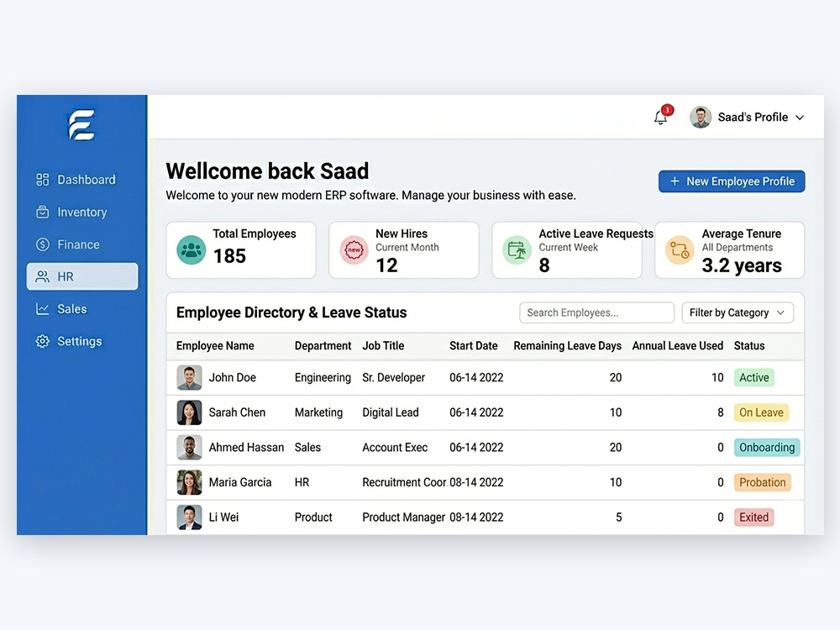This screenshot has height=630, width=840.
Task: Click the On Leave status badge
Action: [x=761, y=412]
